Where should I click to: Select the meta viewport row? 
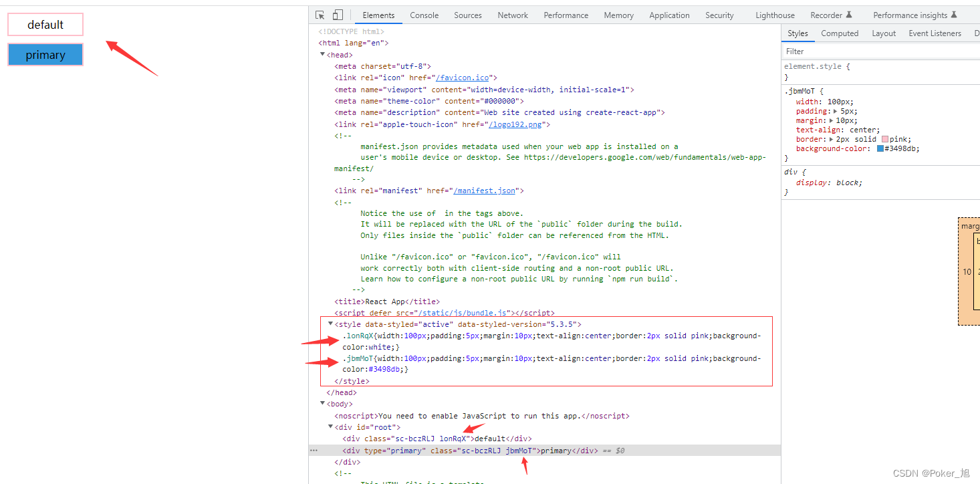point(484,90)
